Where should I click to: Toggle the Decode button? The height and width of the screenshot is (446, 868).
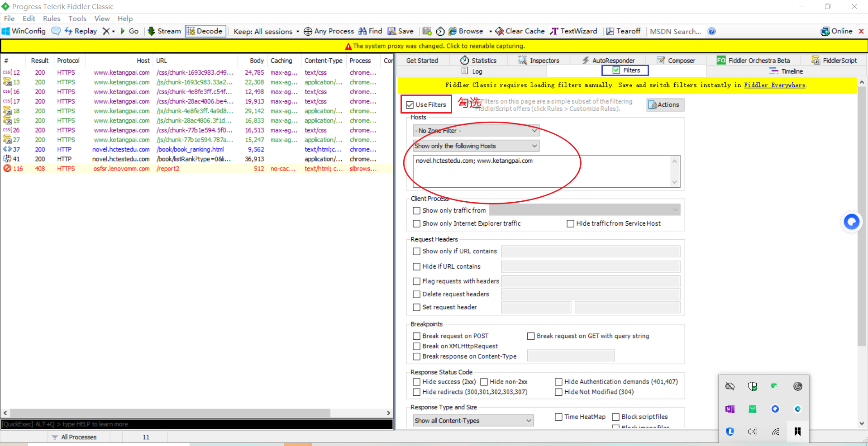[205, 31]
